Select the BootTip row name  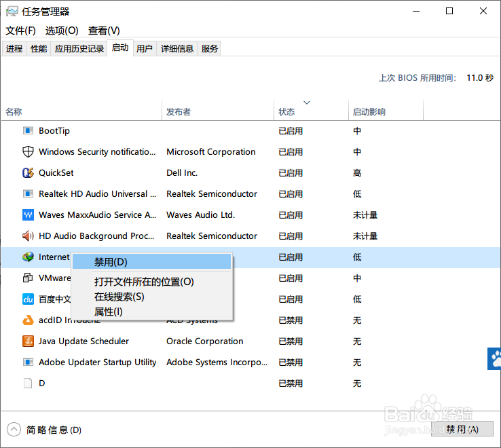[54, 131]
